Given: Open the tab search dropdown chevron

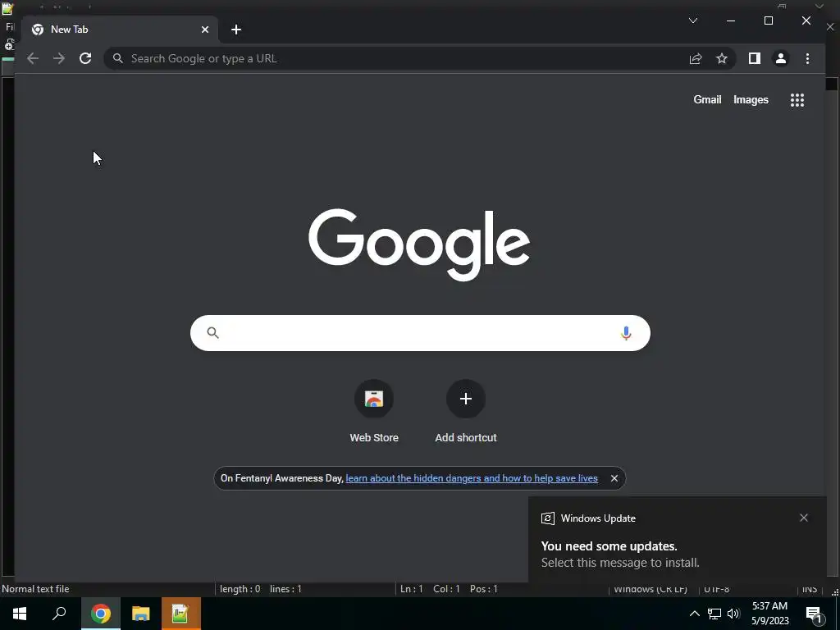Looking at the screenshot, I should pyautogui.click(x=692, y=21).
